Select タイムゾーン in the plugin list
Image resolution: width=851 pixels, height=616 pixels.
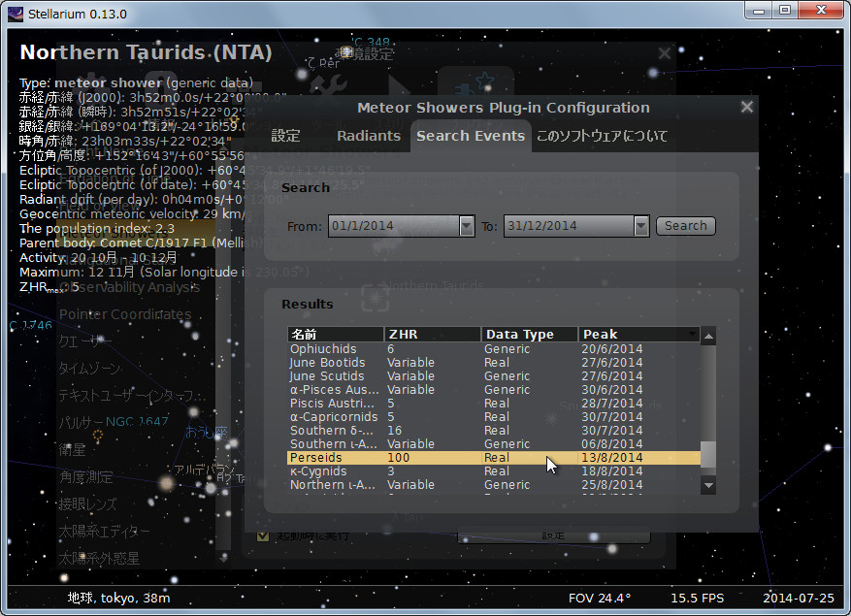coord(89,369)
